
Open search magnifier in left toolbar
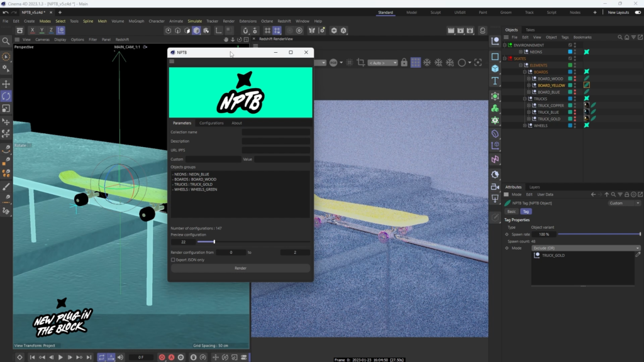point(6,41)
